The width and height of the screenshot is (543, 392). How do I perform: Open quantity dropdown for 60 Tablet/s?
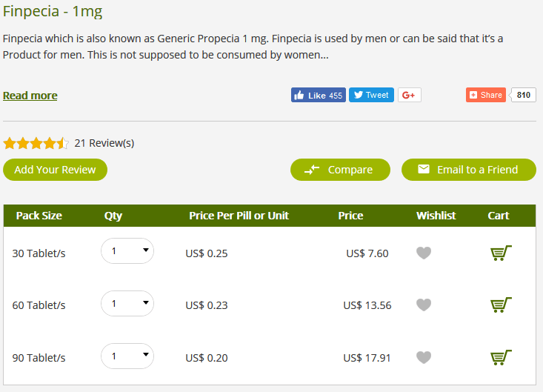(127, 303)
